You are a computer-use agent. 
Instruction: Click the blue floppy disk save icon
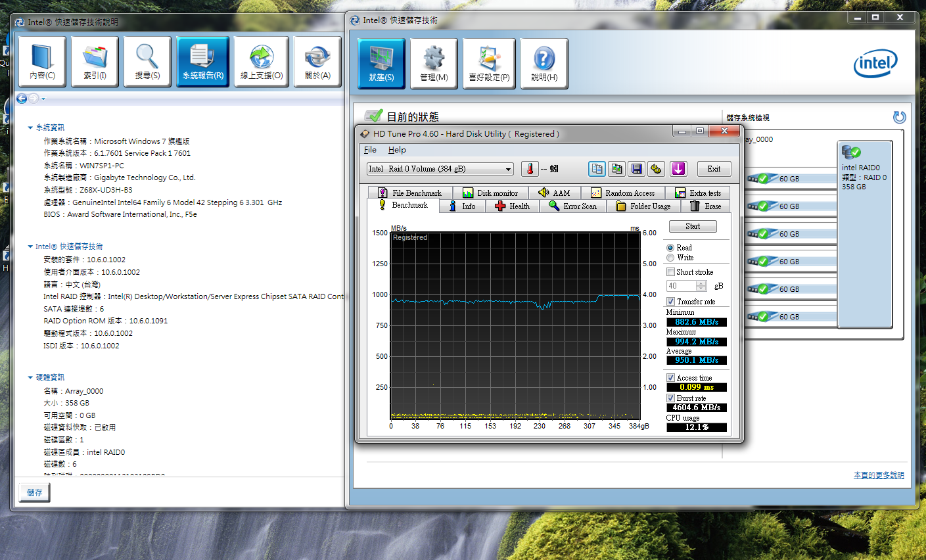pos(636,169)
